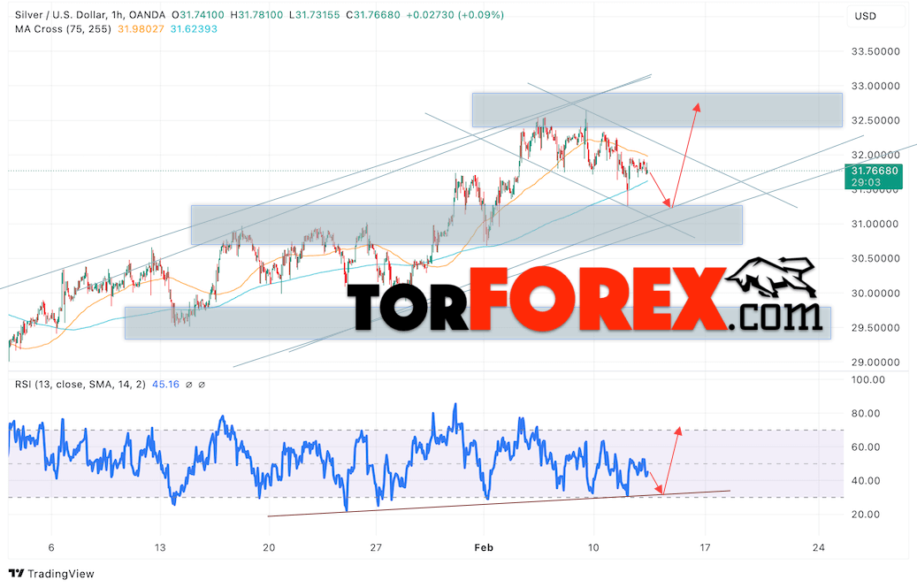Click the 17 date label on the time axis
The width and height of the screenshot is (917, 588).
[x=705, y=547]
